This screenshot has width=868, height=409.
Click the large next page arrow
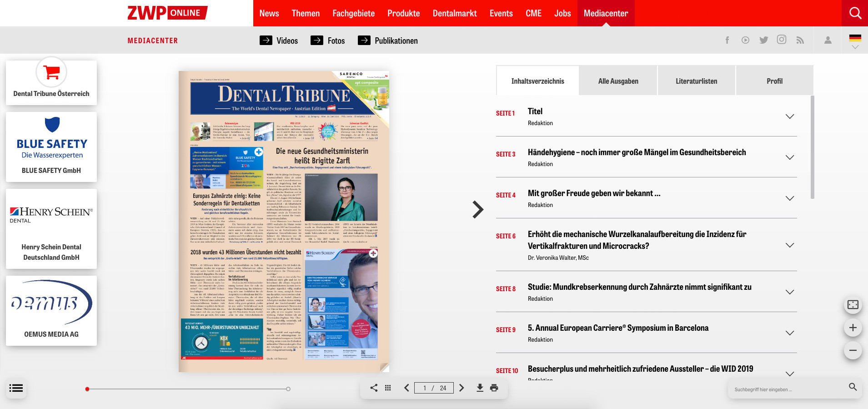tap(477, 209)
